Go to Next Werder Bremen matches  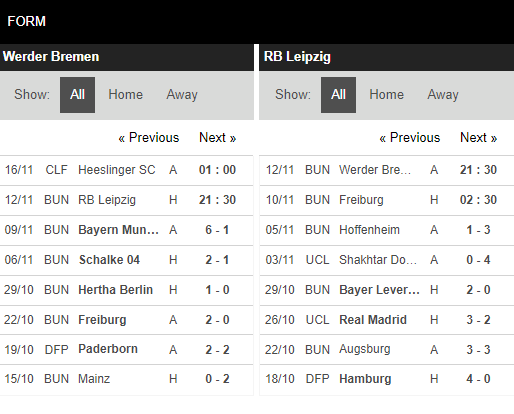tap(217, 138)
